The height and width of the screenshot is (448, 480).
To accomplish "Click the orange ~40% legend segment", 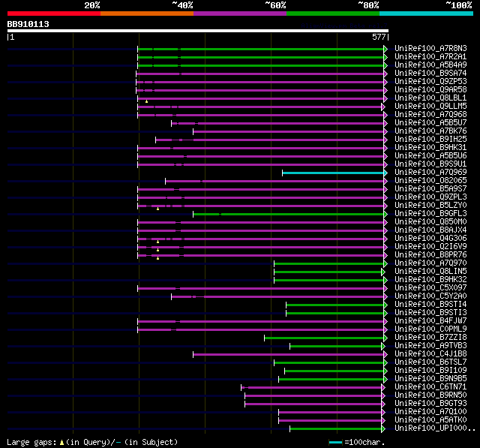I will click(147, 14).
